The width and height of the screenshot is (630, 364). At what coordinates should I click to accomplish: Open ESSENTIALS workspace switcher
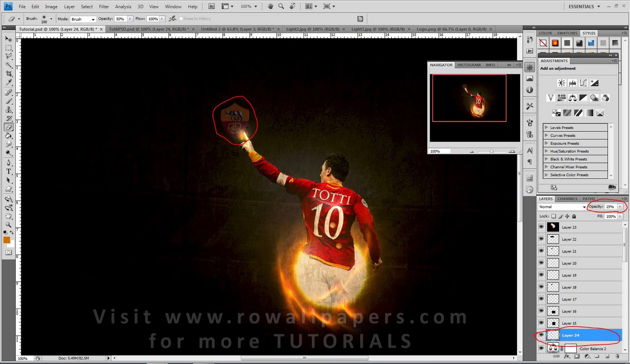[x=584, y=6]
